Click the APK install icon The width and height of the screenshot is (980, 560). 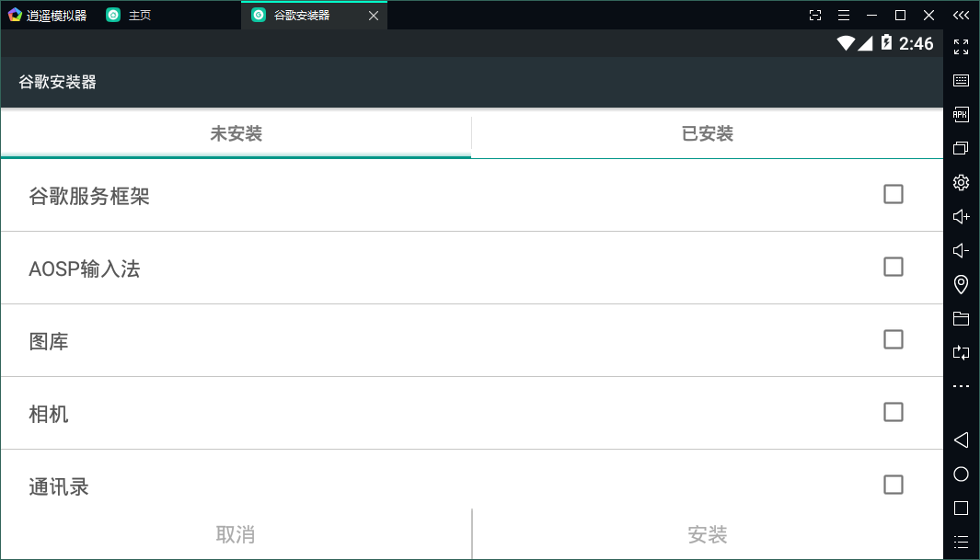click(x=962, y=114)
